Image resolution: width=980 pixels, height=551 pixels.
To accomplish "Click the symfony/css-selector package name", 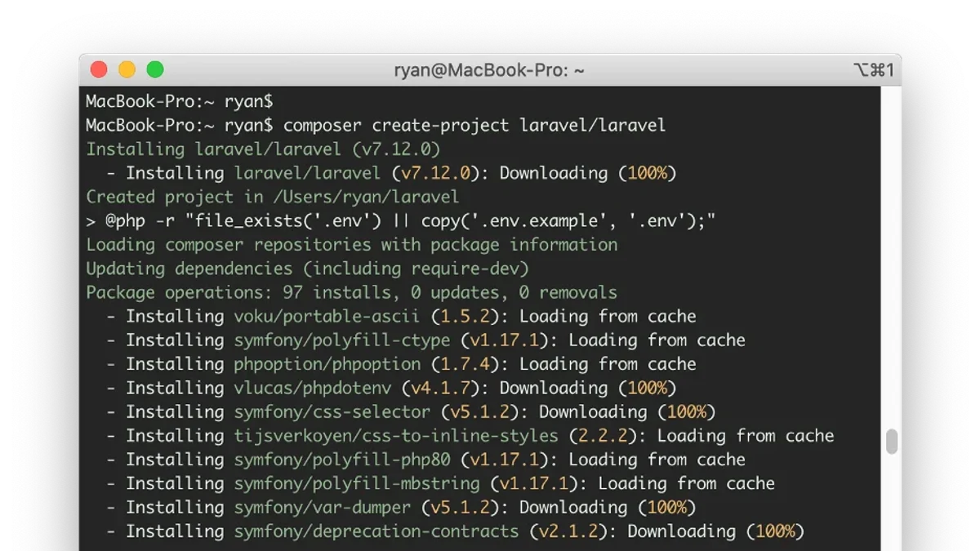I will coord(332,411).
